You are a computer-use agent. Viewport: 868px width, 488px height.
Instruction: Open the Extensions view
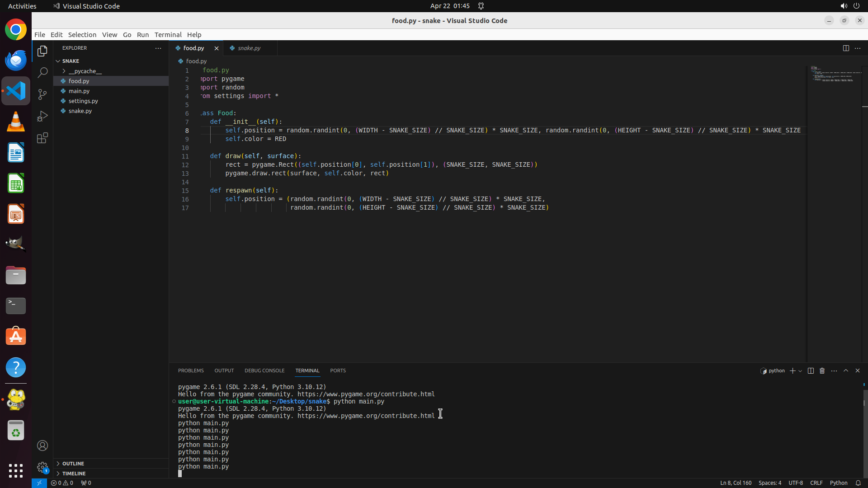[x=42, y=138]
